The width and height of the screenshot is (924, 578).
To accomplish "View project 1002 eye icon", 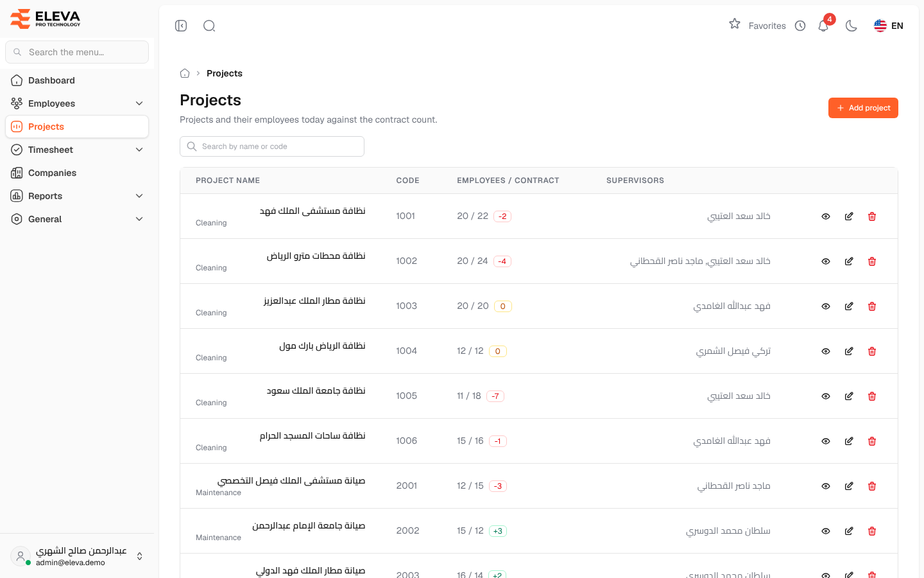I will tap(826, 261).
